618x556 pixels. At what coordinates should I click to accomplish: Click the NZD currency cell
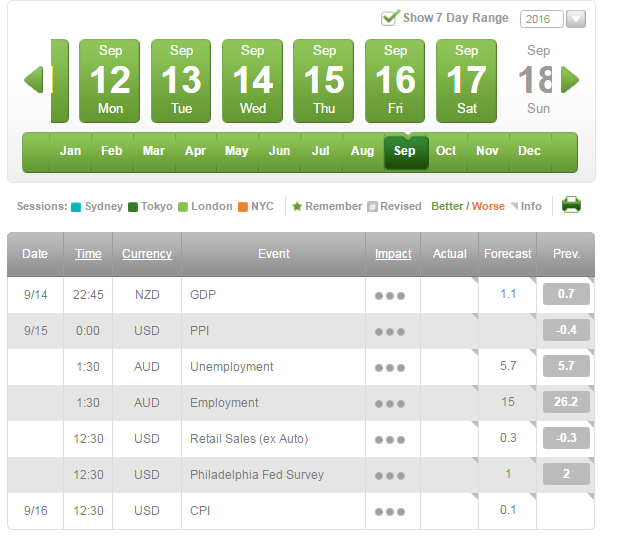coord(147,295)
